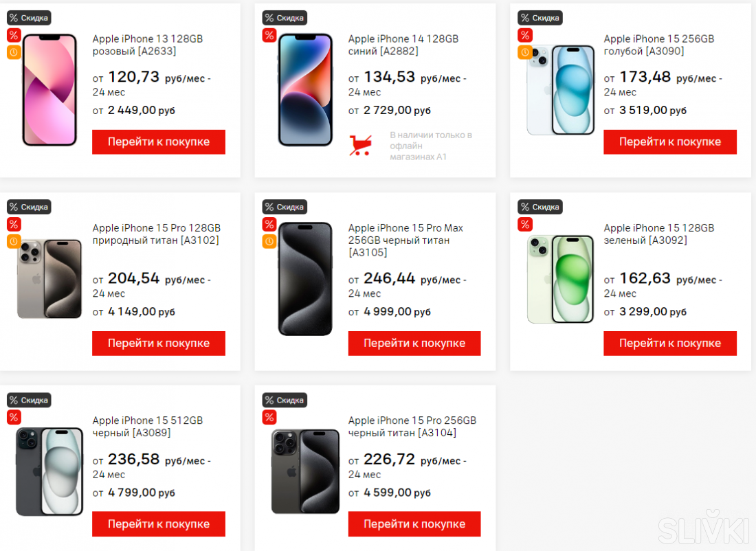Click the offline-only cart icon on iPhone 14 card
Screen dimensions: 756x551
click(360, 145)
